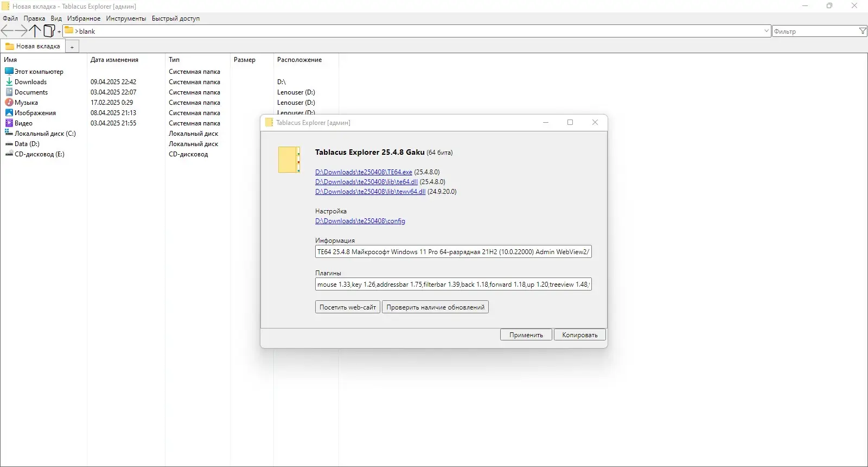868x467 pixels.
Task: Sort by Имя column header
Action: tap(10, 60)
